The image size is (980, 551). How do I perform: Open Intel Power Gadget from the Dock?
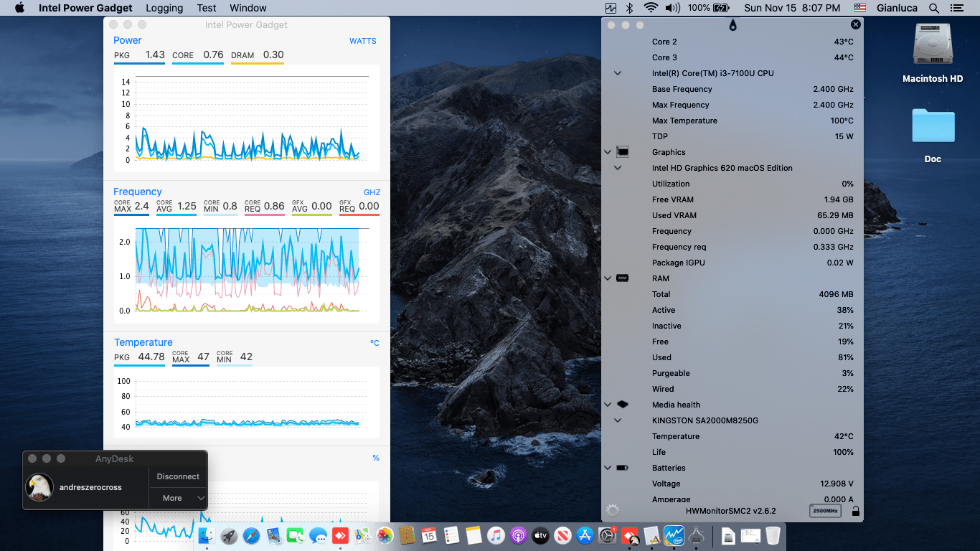(x=674, y=535)
